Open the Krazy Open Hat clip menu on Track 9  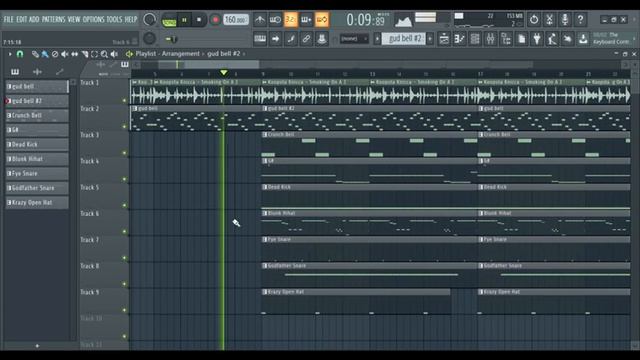[265, 292]
